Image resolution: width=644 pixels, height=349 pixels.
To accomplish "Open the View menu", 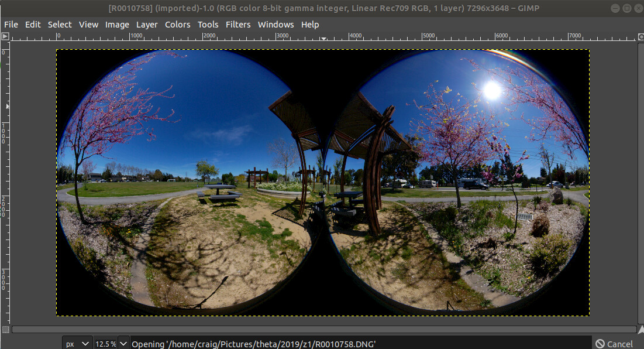I will (x=88, y=25).
